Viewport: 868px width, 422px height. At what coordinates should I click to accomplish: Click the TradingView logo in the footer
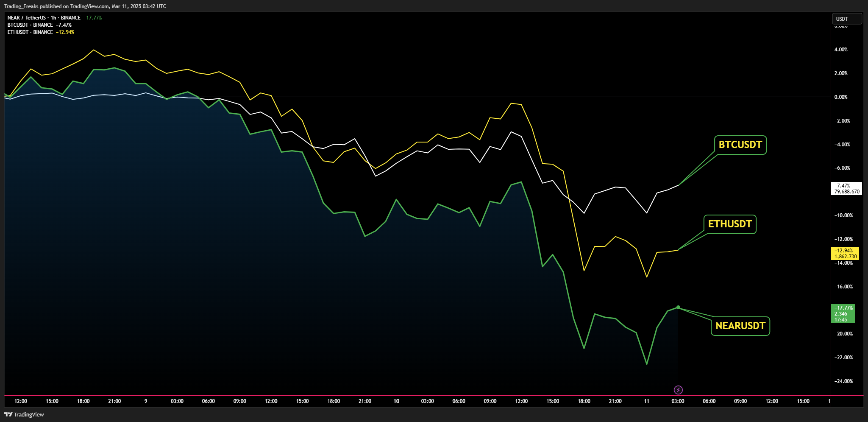(24, 414)
